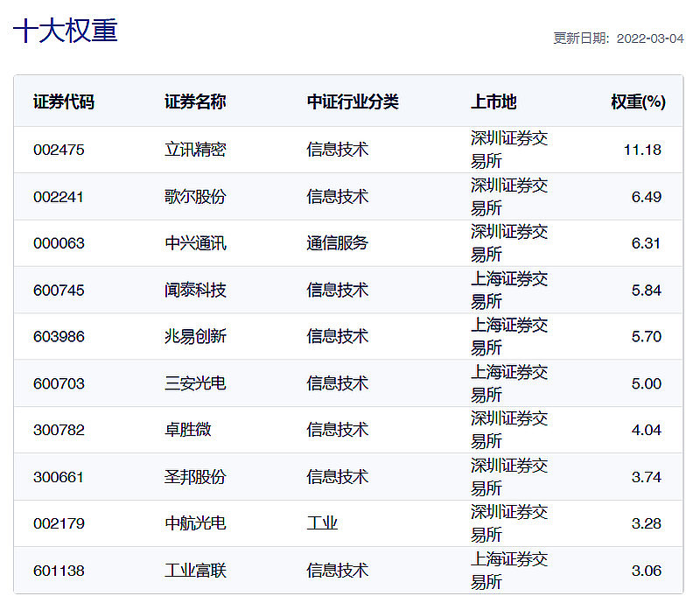The height and width of the screenshot is (610, 700).
Task: Click the 上市地 column header
Action: click(x=493, y=102)
